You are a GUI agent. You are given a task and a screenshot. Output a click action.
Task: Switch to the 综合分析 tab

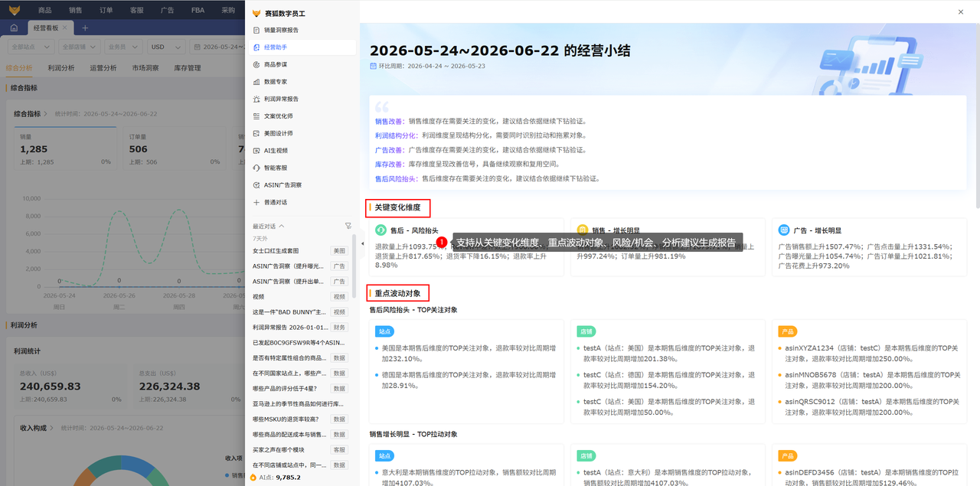(x=19, y=68)
